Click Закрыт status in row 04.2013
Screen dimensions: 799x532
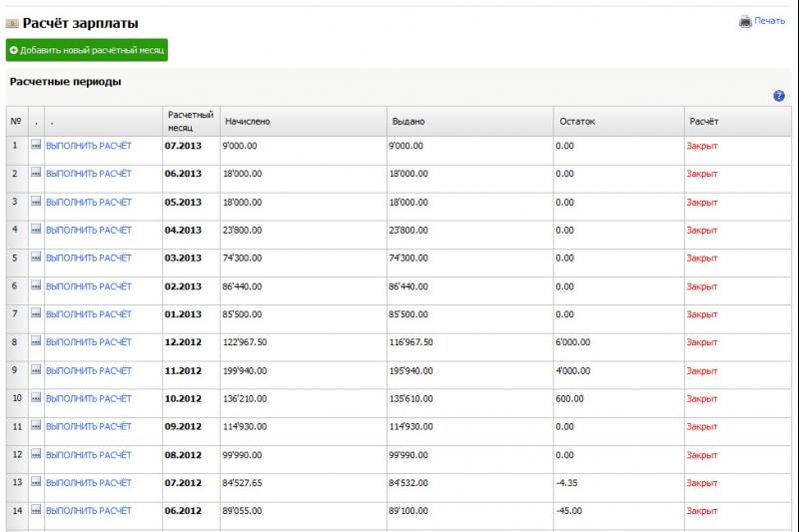(702, 231)
